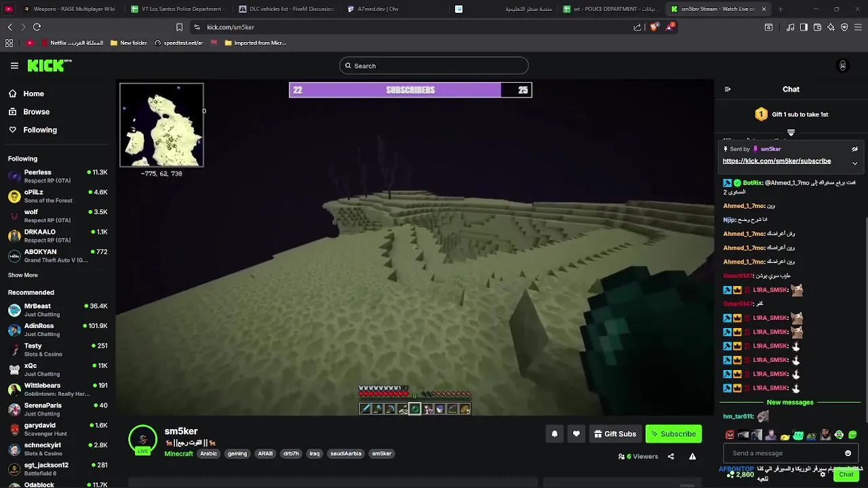Open DRKAALO channel in sidebar
The image size is (868, 488).
pyautogui.click(x=58, y=236)
